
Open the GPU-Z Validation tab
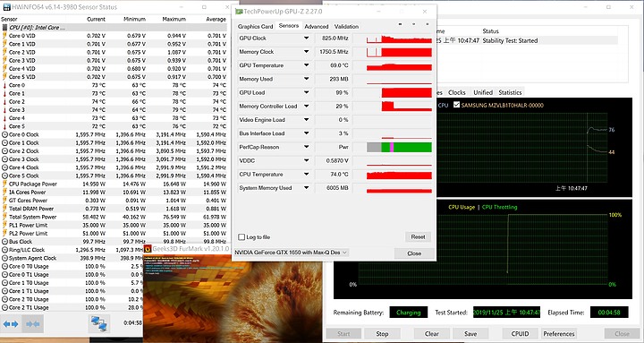[346, 26]
